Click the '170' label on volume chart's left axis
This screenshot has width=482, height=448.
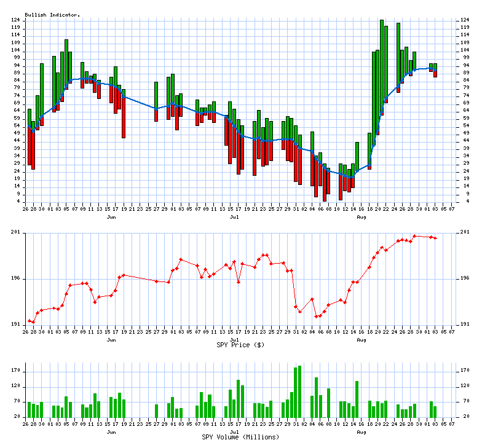pos(17,372)
